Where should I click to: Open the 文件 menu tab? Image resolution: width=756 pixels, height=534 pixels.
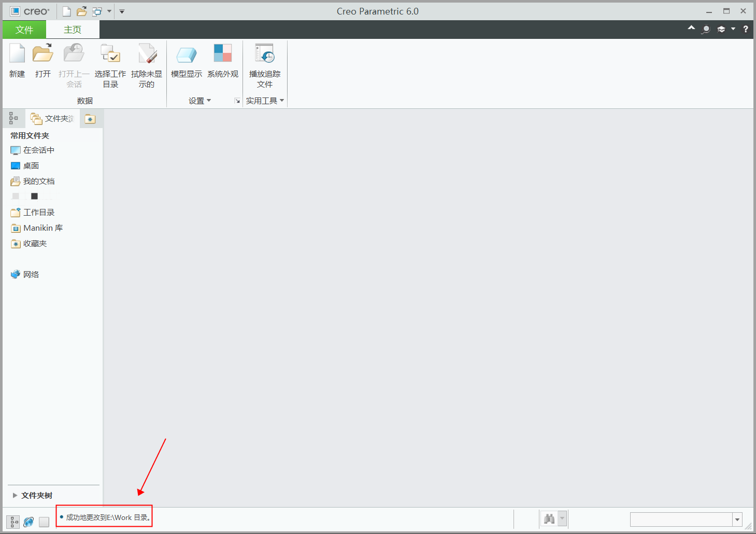pos(24,30)
